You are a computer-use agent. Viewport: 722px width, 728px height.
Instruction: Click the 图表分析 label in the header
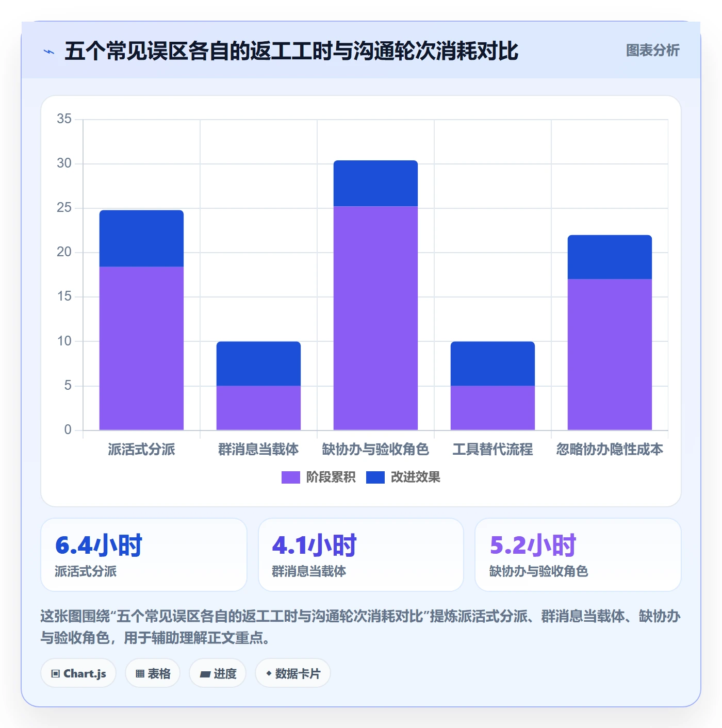(x=652, y=51)
